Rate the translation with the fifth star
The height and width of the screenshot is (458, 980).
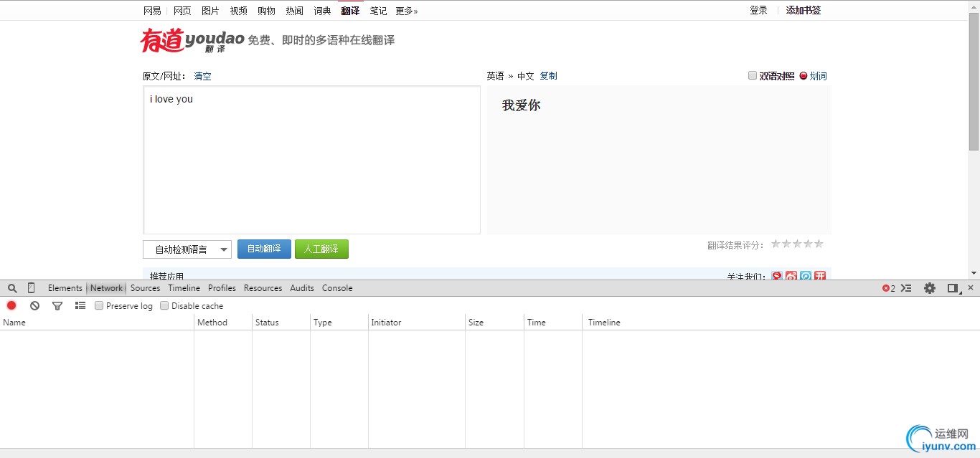(819, 244)
